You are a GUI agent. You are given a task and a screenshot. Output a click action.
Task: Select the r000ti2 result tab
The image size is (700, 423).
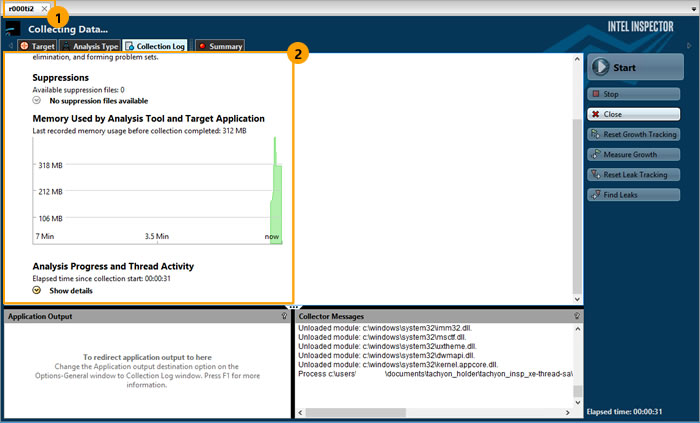pyautogui.click(x=22, y=8)
